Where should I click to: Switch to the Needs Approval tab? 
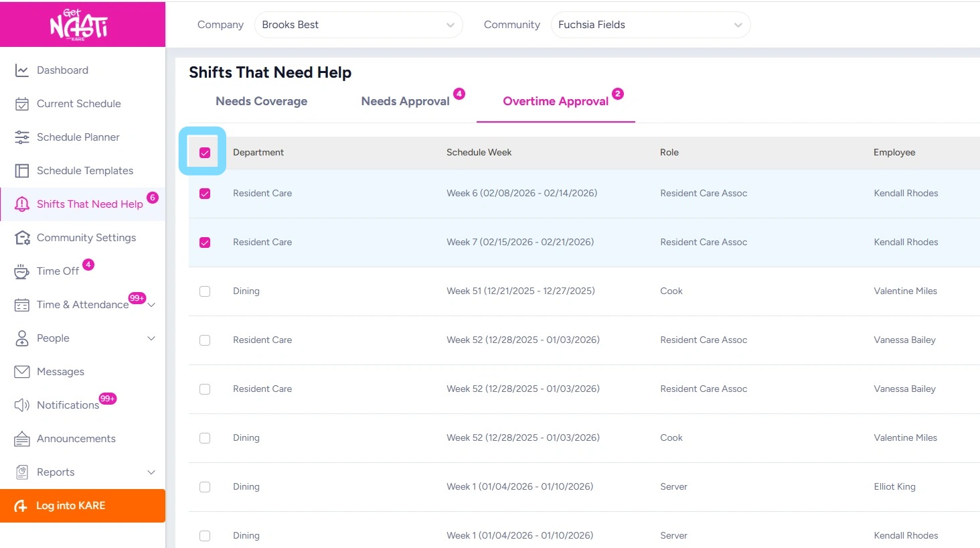[405, 101]
